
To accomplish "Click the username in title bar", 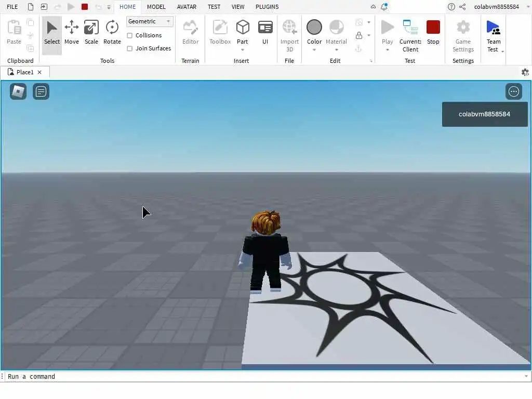I will pos(496,7).
